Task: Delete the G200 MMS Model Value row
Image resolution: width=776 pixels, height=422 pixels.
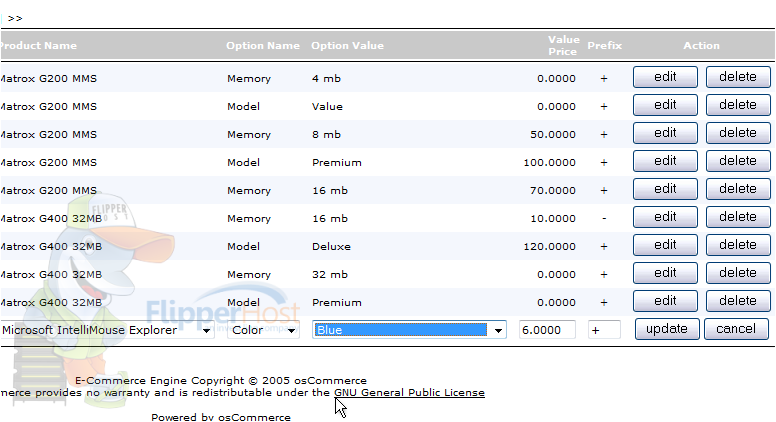Action: coord(738,105)
